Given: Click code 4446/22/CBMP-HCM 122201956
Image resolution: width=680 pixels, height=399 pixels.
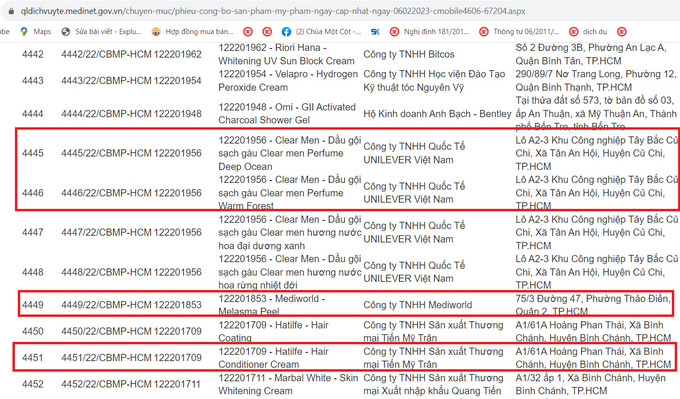Looking at the screenshot, I should [x=131, y=193].
